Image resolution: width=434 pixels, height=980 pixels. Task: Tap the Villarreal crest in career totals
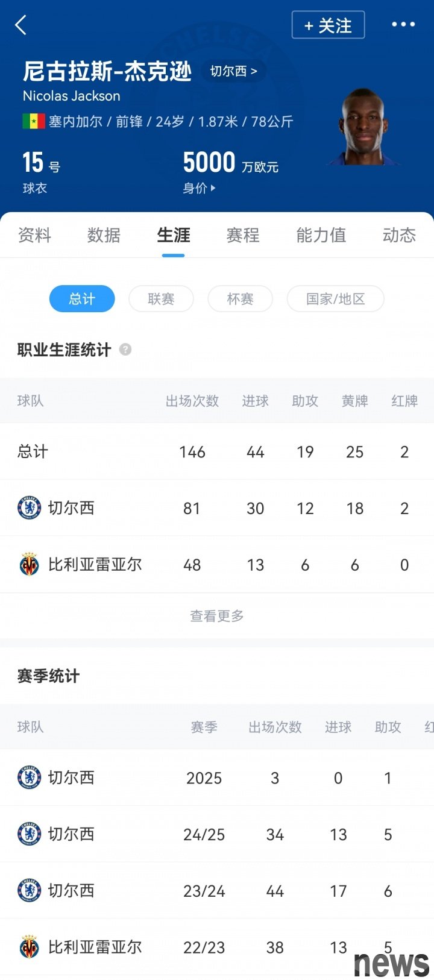pyautogui.click(x=29, y=565)
